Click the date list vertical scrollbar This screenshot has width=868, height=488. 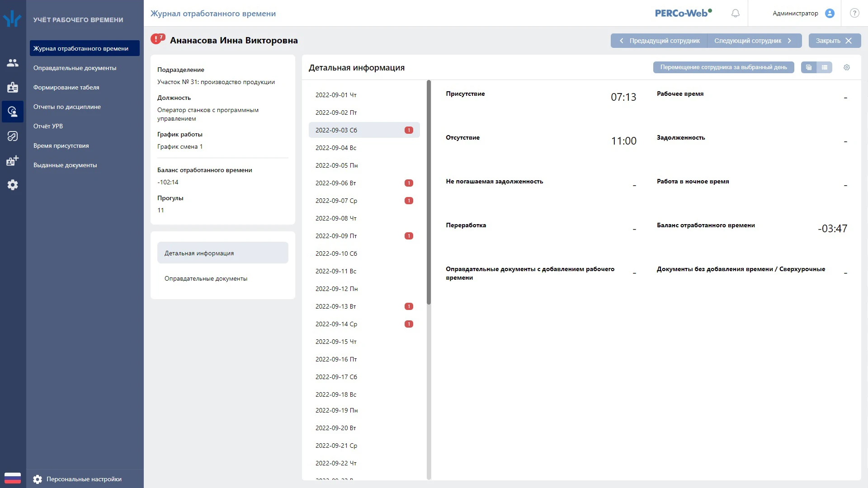[x=429, y=192]
